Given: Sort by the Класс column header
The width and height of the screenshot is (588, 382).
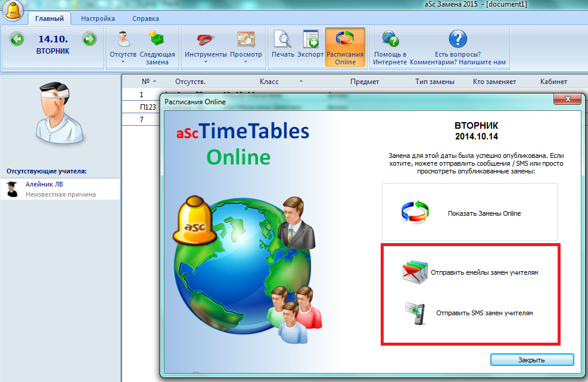Looking at the screenshot, I should click(x=269, y=82).
